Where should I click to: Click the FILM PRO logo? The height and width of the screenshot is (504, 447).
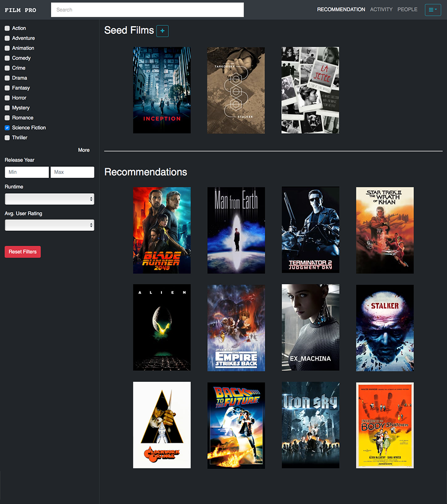coord(20,10)
